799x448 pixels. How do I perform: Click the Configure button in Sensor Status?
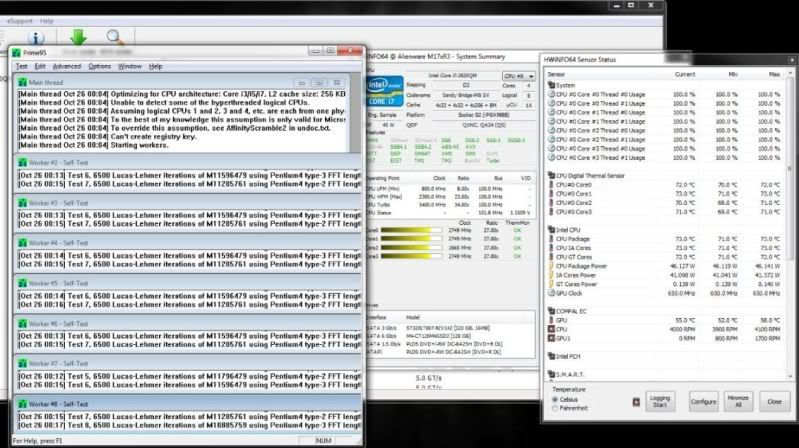coord(704,402)
